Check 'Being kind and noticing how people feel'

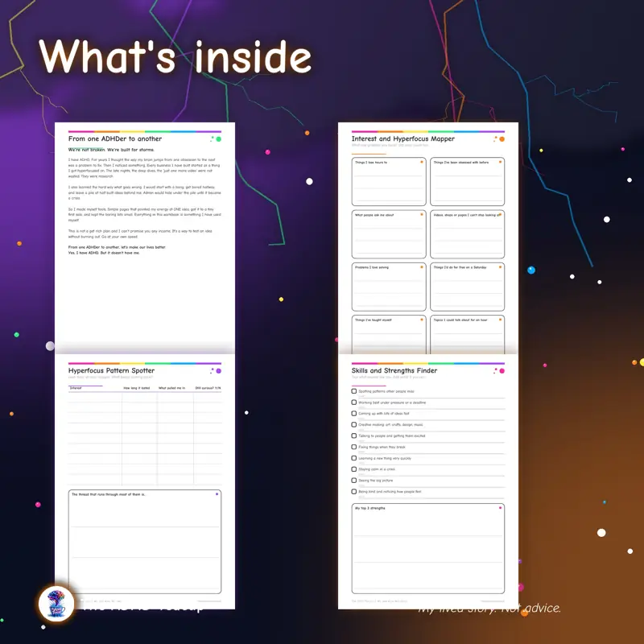tap(353, 491)
